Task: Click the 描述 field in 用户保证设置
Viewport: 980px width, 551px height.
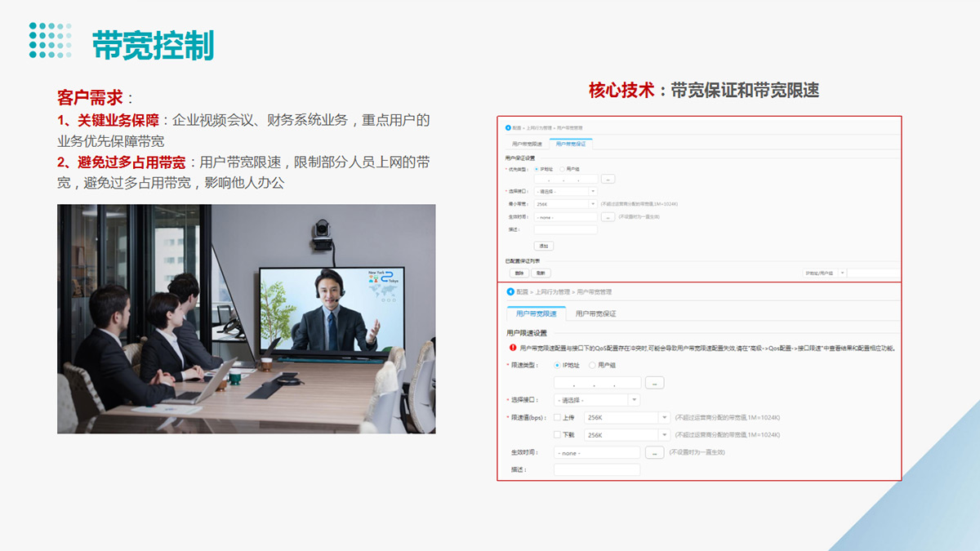Action: pyautogui.click(x=566, y=229)
